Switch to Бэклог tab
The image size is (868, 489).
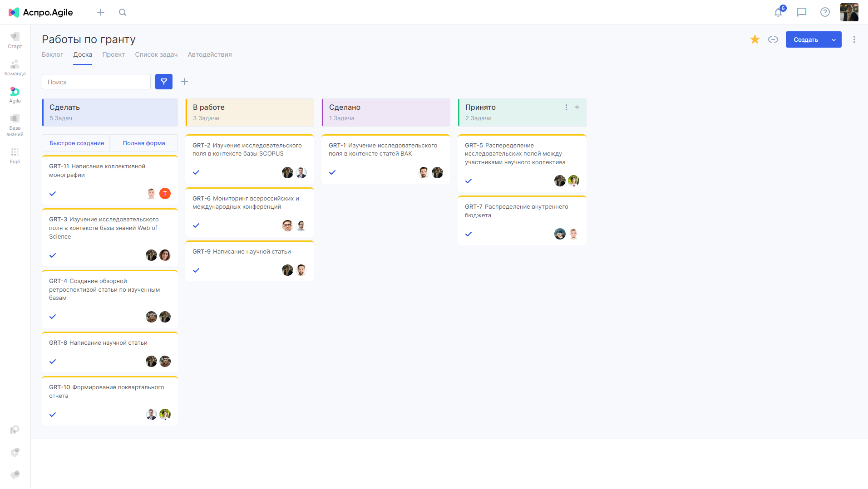coord(52,54)
